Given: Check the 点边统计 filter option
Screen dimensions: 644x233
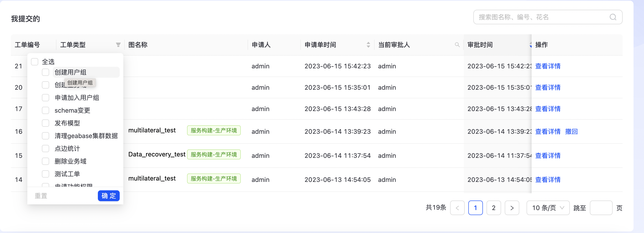Looking at the screenshot, I should 46,149.
